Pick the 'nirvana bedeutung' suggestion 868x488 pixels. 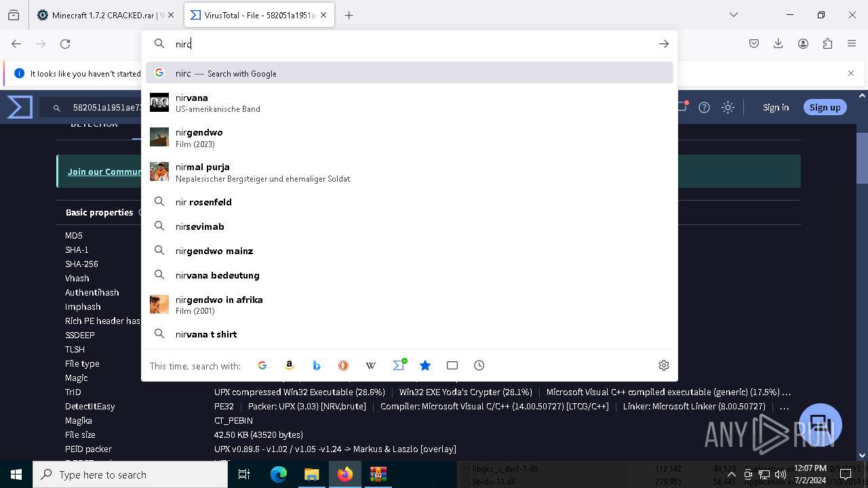tap(410, 275)
